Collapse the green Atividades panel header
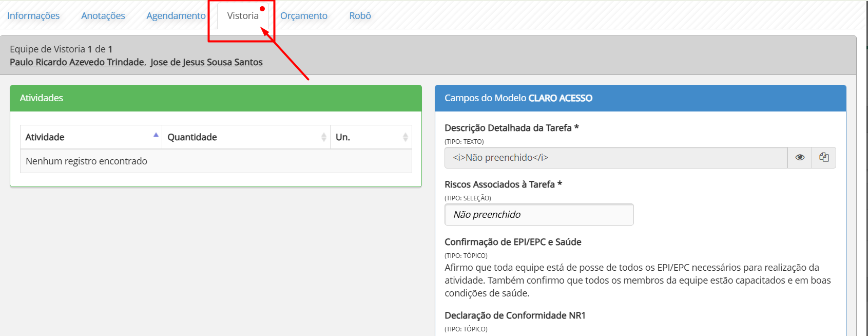The image size is (868, 336). 216,98
